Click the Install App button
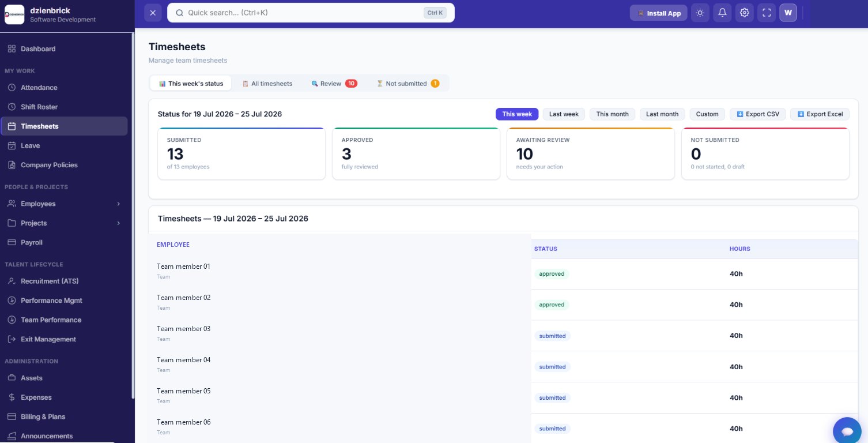Screen dimensions: 868x443 (x=659, y=13)
